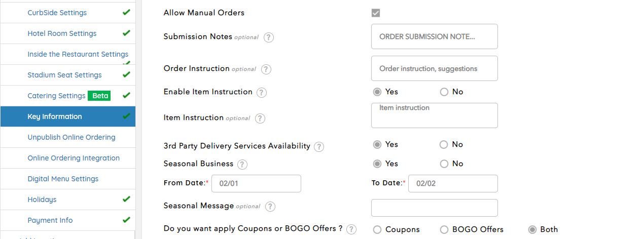Open Online Ordering Integration page

[74, 158]
